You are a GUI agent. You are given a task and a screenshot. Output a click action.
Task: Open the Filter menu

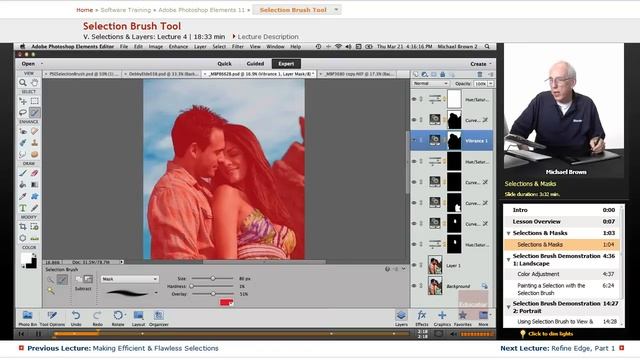click(238, 47)
